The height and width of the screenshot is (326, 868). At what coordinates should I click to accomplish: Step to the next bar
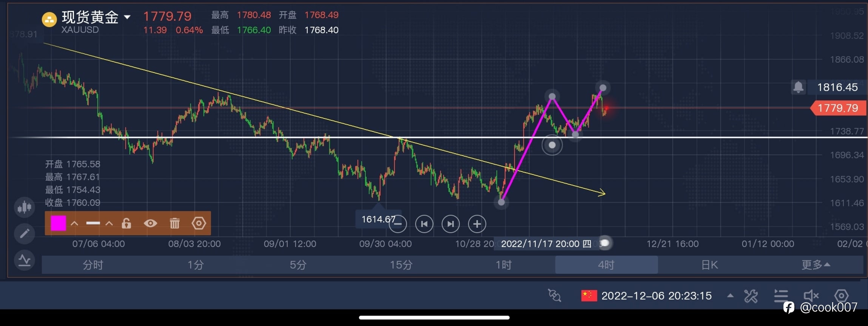tap(450, 224)
